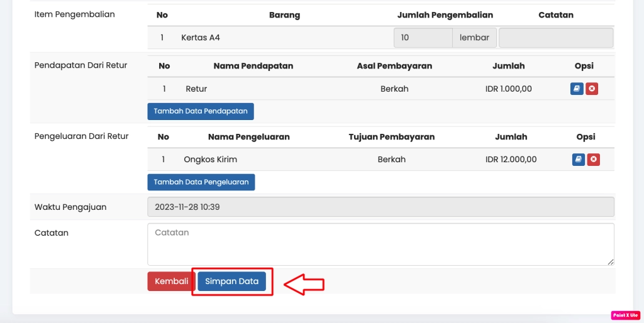This screenshot has width=644, height=323.
Task: Click the IDR 1.000,00 amount
Action: (x=508, y=89)
